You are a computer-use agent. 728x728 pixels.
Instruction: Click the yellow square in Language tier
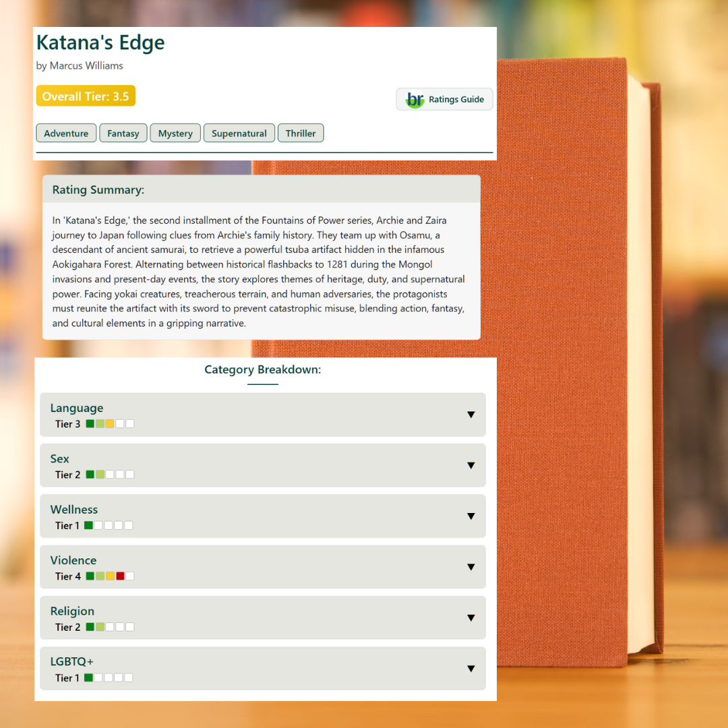(x=110, y=424)
